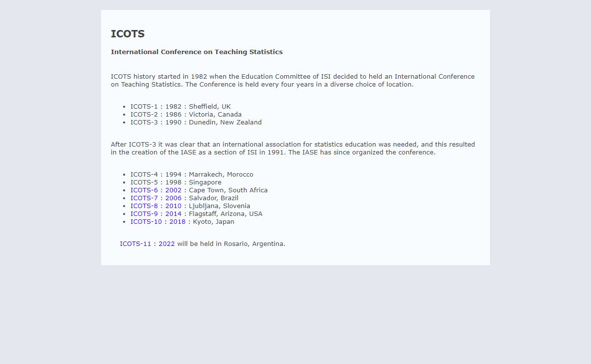Click the text will be held in Rosario, Argentina

[x=231, y=243]
